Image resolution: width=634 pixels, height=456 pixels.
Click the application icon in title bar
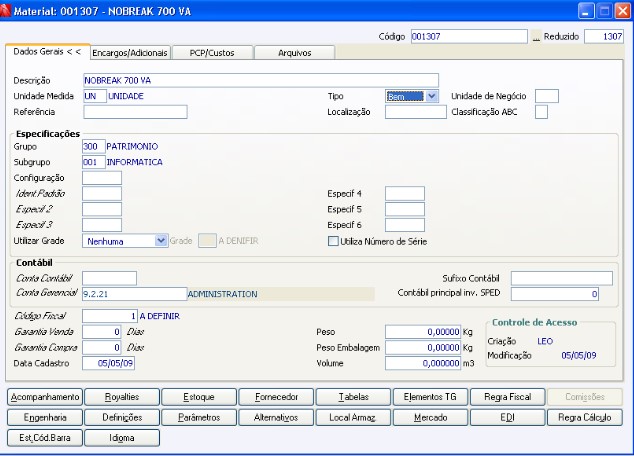pos(5,11)
